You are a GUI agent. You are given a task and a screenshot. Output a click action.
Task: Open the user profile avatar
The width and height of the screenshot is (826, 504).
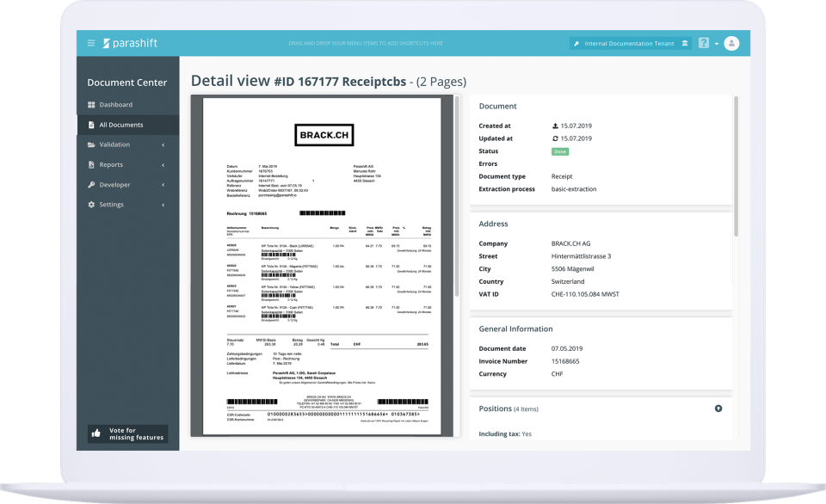[731, 43]
